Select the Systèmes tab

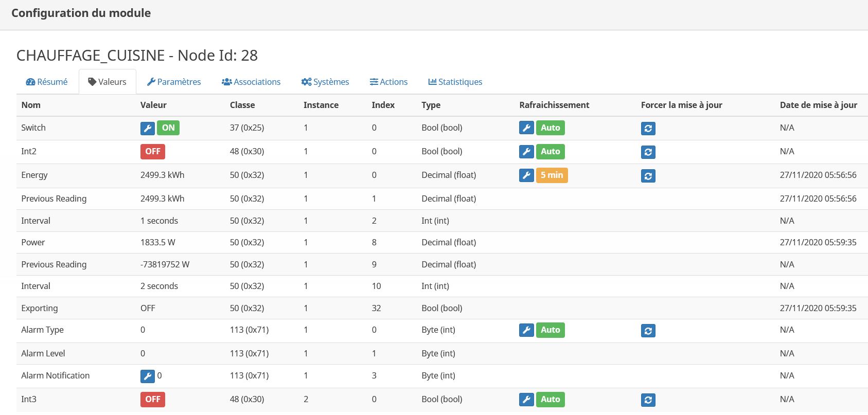(325, 82)
